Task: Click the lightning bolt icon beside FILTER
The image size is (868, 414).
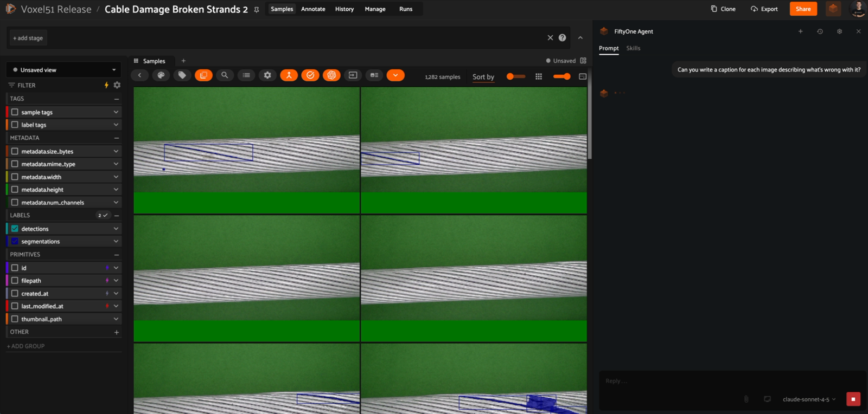Action: pyautogui.click(x=106, y=85)
